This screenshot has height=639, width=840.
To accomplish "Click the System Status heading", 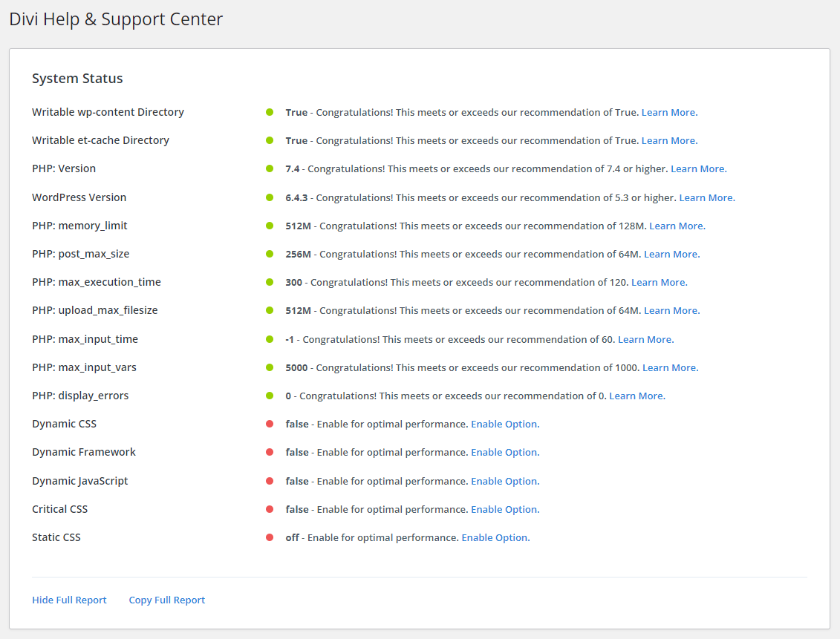I will pyautogui.click(x=77, y=79).
